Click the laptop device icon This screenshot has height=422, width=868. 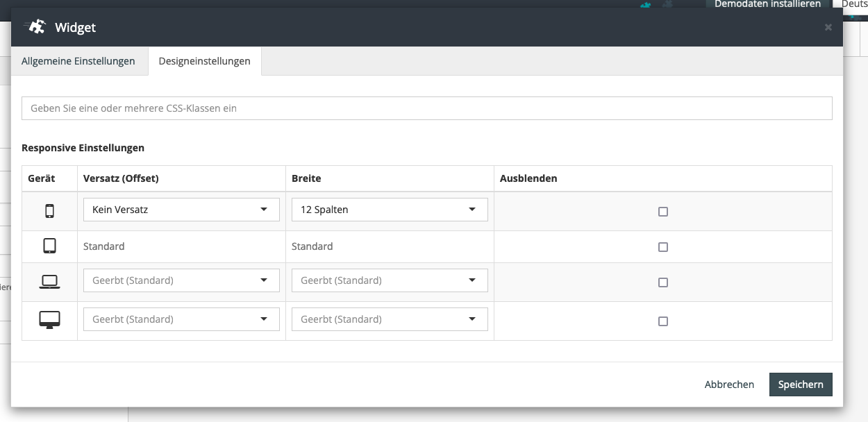click(x=49, y=282)
